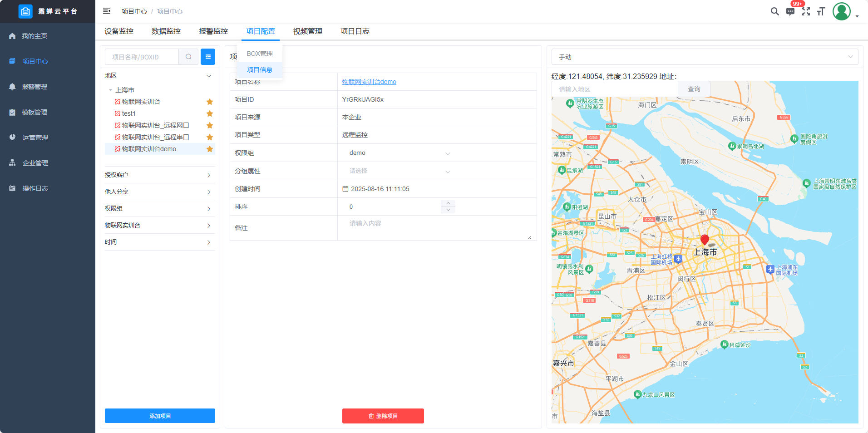Open the user avatar menu

pos(842,11)
